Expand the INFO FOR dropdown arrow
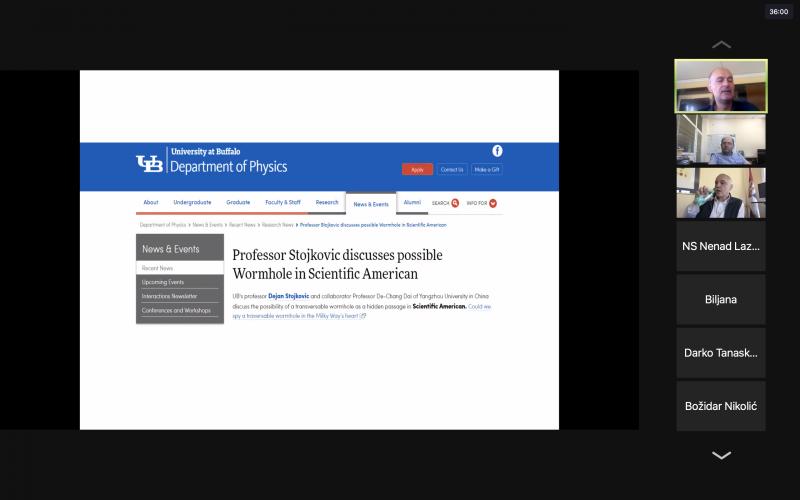Image resolution: width=800 pixels, height=500 pixels. (493, 203)
